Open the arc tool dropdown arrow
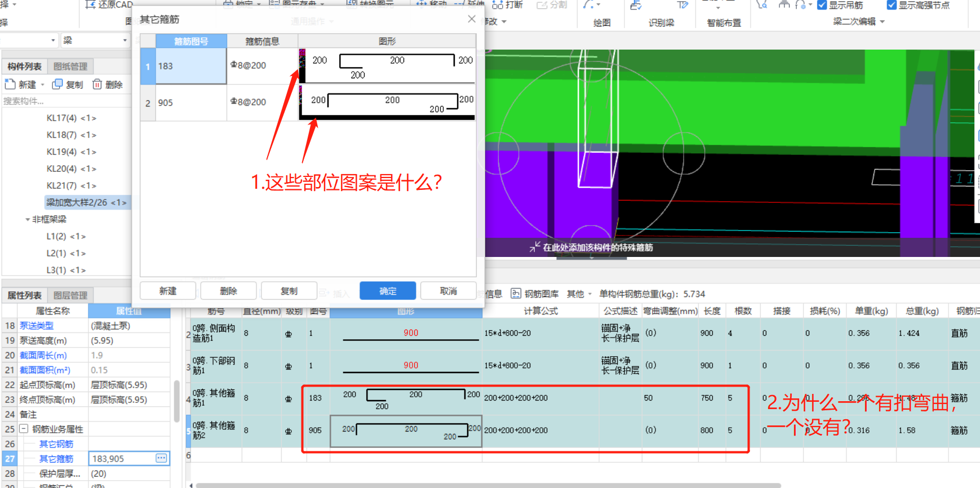 pyautogui.click(x=599, y=5)
